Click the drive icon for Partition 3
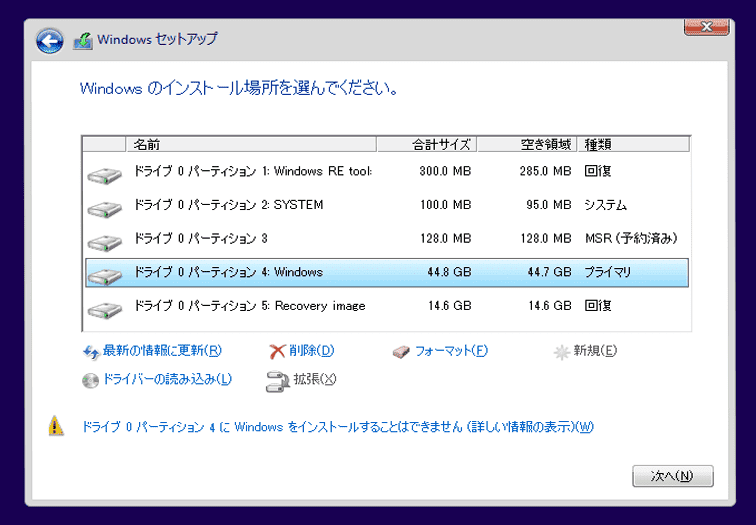The image size is (756, 525). 105,242
